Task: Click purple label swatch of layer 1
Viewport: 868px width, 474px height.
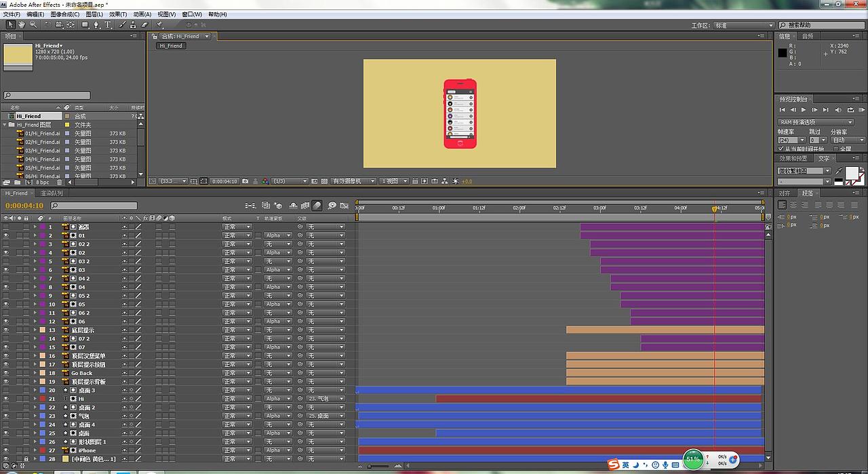Action: pos(43,227)
